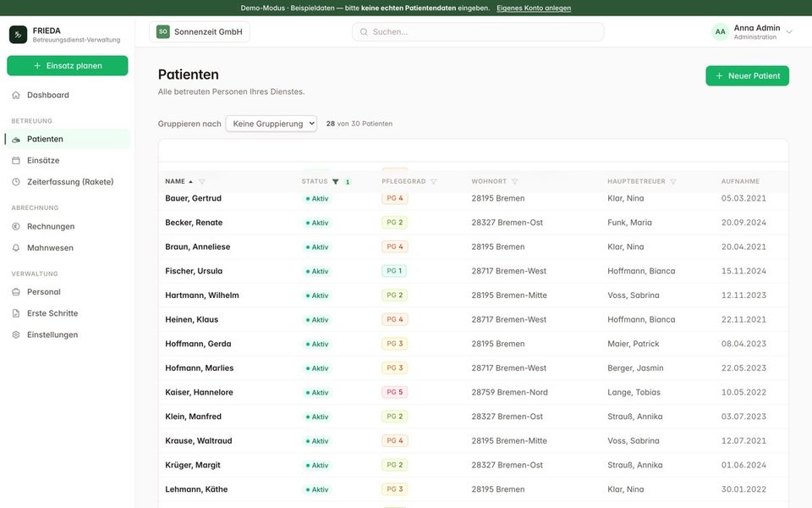812x508 pixels.
Task: Open Einsätze in the sidebar
Action: (68, 161)
